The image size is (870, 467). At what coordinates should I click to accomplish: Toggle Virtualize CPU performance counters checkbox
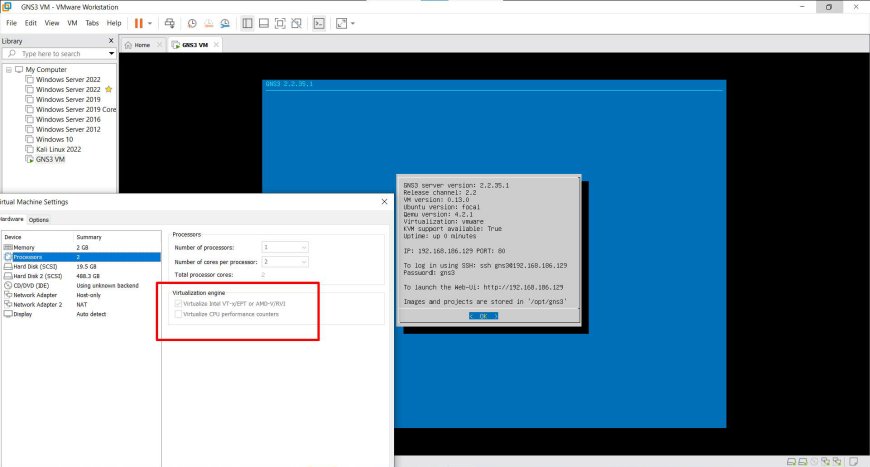click(178, 314)
